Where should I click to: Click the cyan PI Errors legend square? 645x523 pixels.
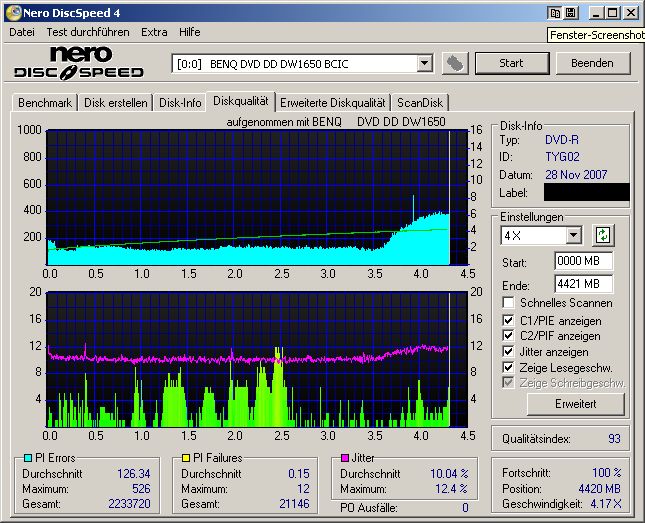click(27, 459)
